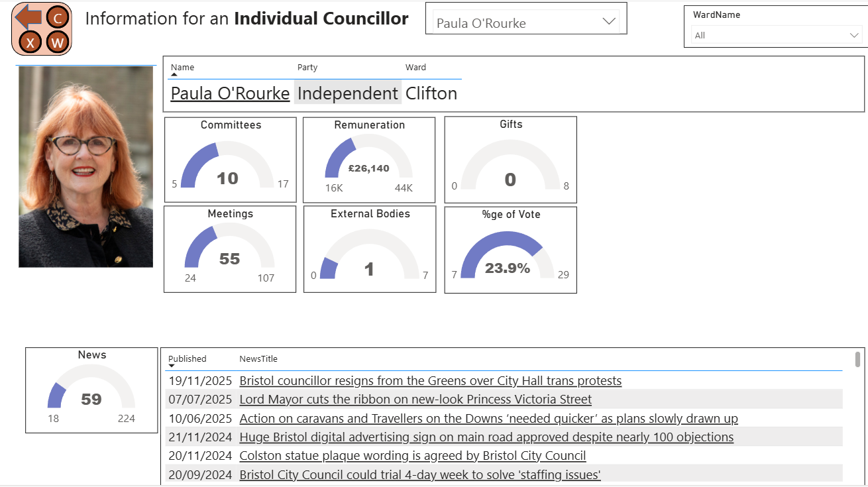Click the NewsTitle column header
Screen dimensions: 868x487
coord(258,359)
